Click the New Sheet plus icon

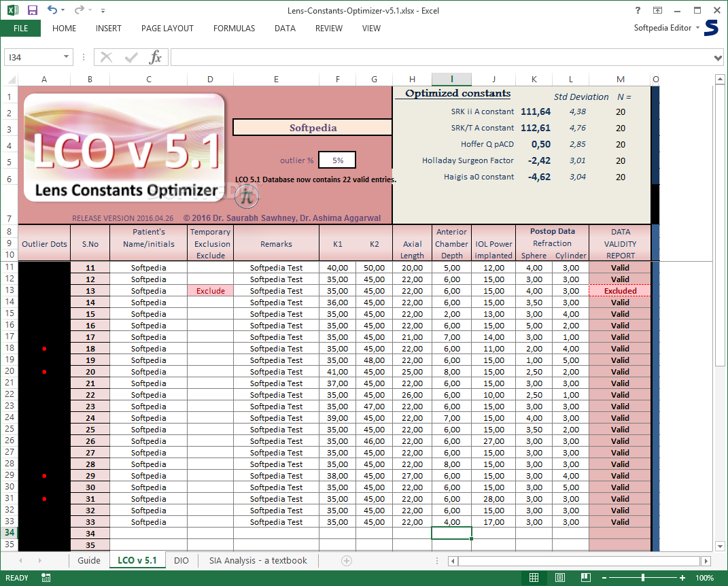(347, 561)
